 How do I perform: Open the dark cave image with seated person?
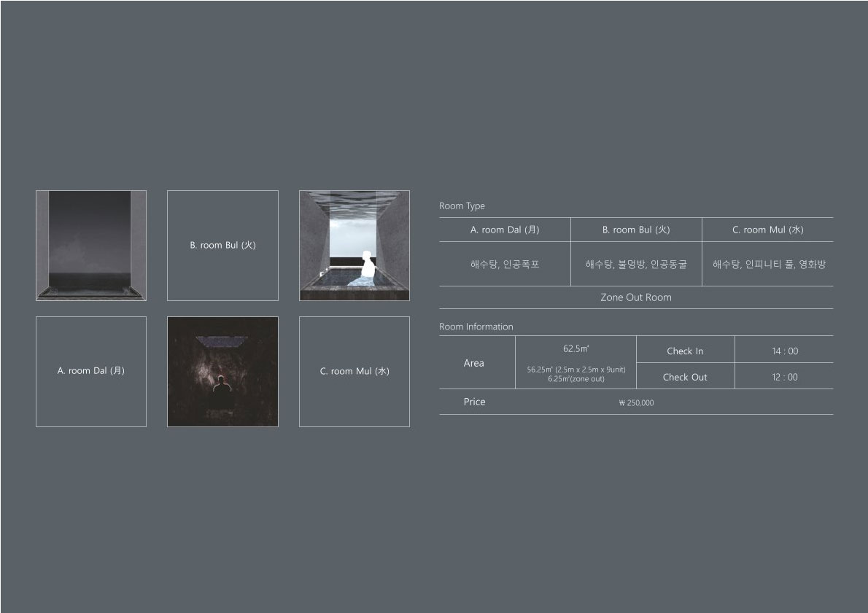[222, 372]
